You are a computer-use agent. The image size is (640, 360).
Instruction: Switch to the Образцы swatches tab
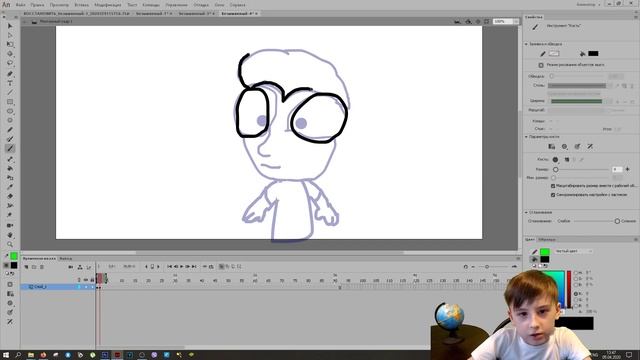pos(547,240)
